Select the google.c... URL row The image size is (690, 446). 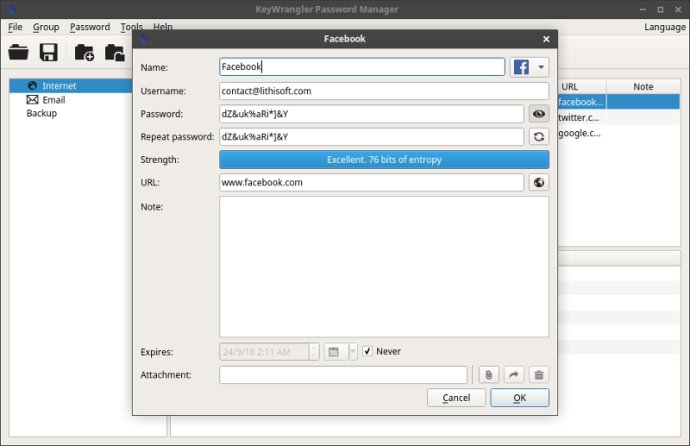[x=579, y=133]
